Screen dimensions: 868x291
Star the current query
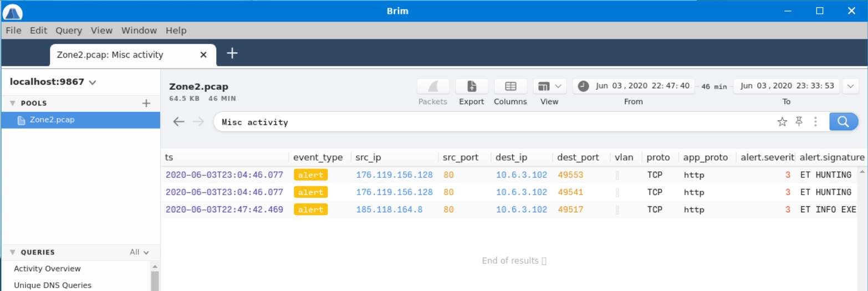click(x=782, y=122)
